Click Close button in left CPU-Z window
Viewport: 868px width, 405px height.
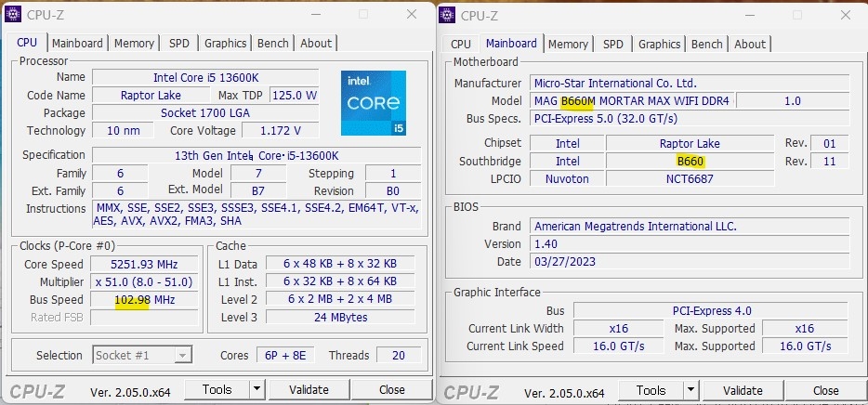tap(392, 389)
